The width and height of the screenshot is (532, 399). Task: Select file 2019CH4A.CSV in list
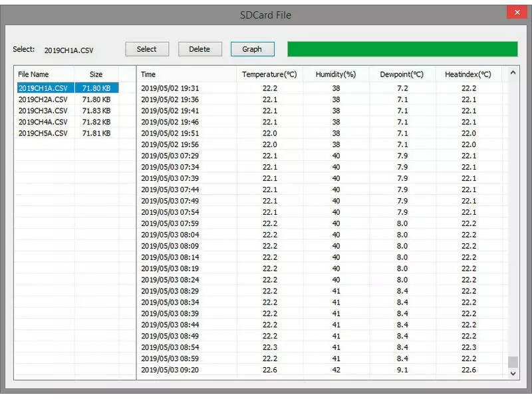point(43,122)
